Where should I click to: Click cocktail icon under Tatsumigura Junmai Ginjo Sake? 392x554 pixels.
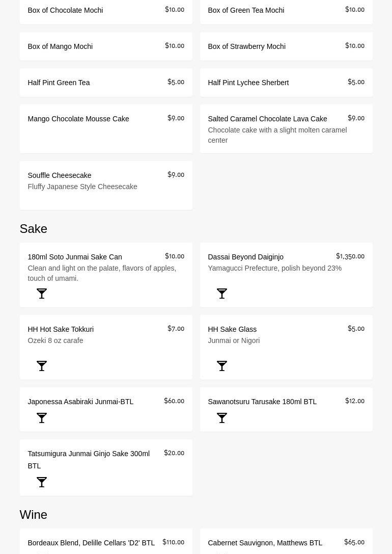42,482
